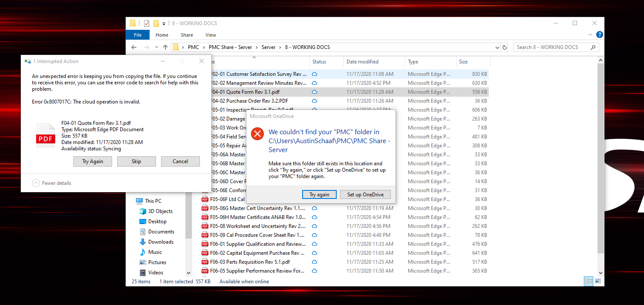Click Try again in the OneDrive dialog
Screen dimensions: 644x305
[319, 195]
